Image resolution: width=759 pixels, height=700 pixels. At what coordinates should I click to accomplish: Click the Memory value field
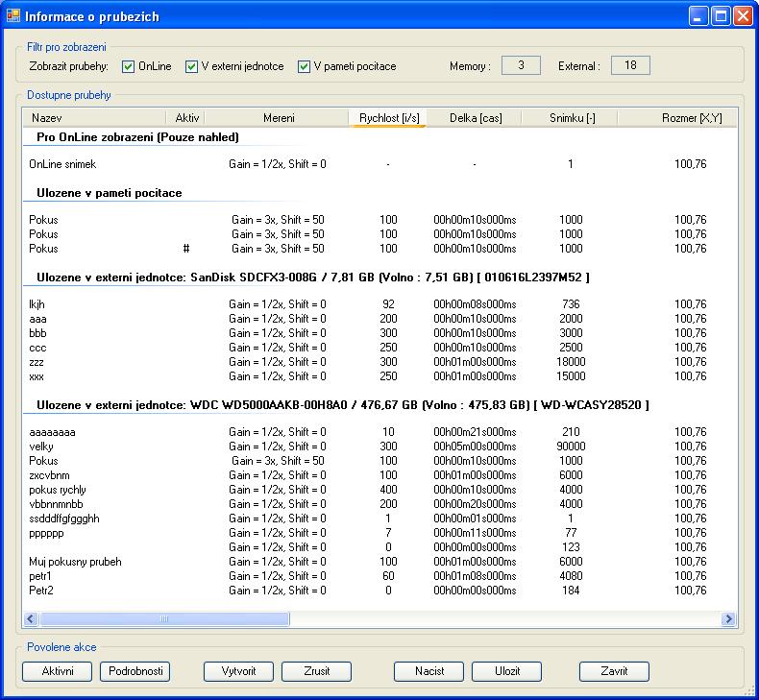(521, 65)
